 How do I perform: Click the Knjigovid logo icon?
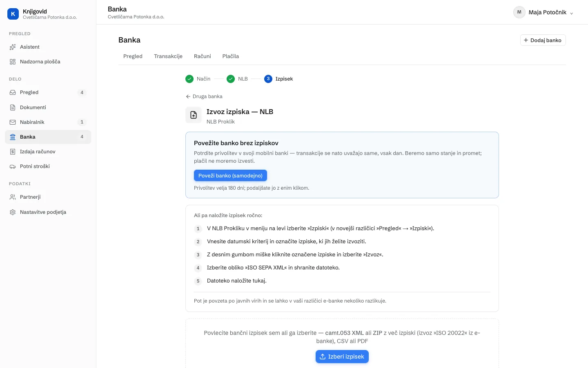(13, 14)
